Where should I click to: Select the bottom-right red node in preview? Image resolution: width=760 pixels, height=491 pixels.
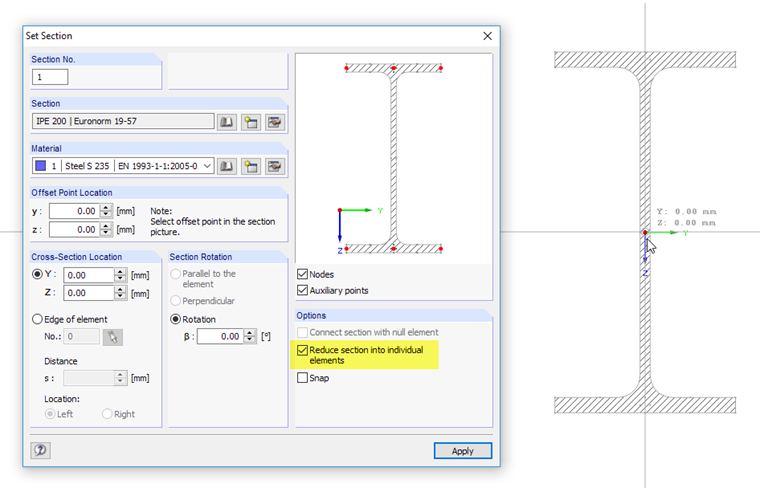tap(441, 249)
